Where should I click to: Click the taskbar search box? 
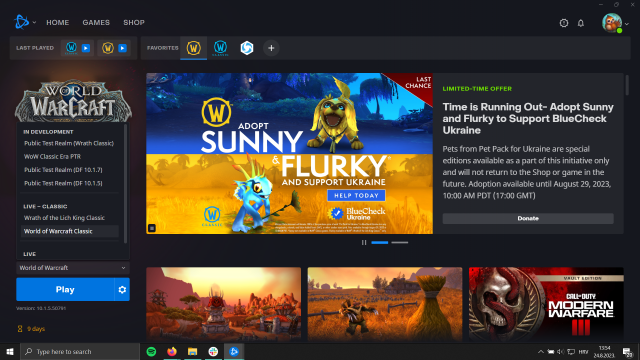tap(80, 351)
